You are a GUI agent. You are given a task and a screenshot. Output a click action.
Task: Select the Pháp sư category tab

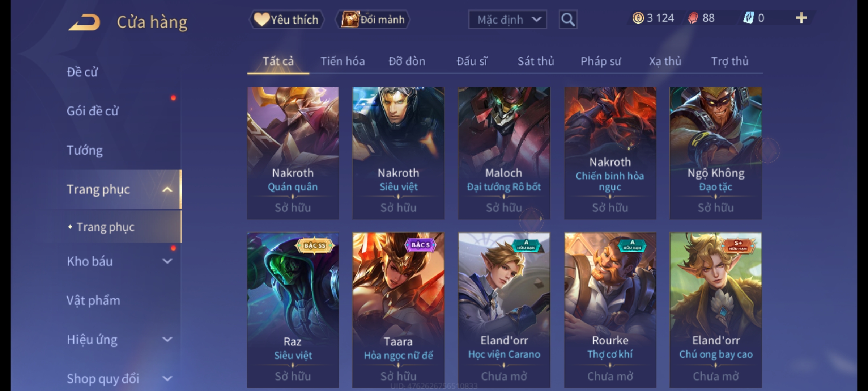(x=601, y=61)
